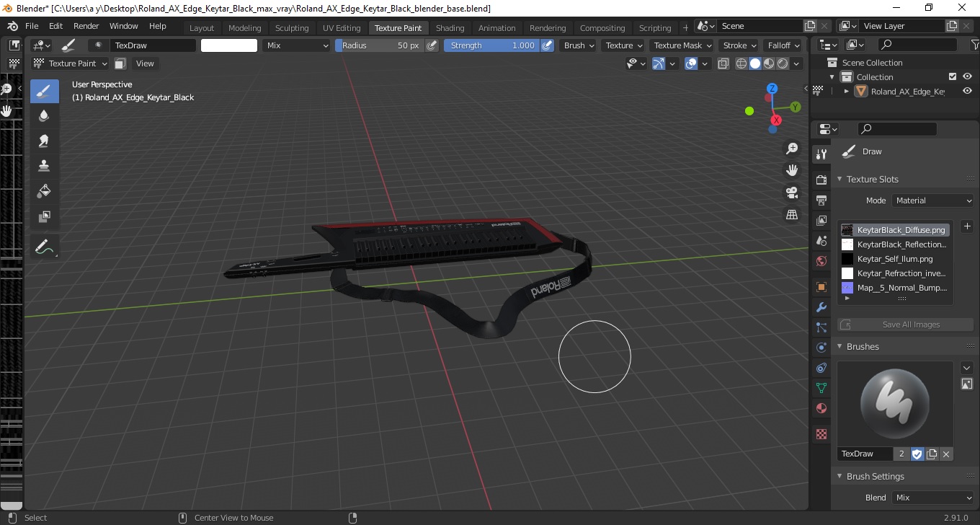Viewport: 980px width, 525px height.
Task: Open the Stroke dropdown
Action: coord(739,45)
